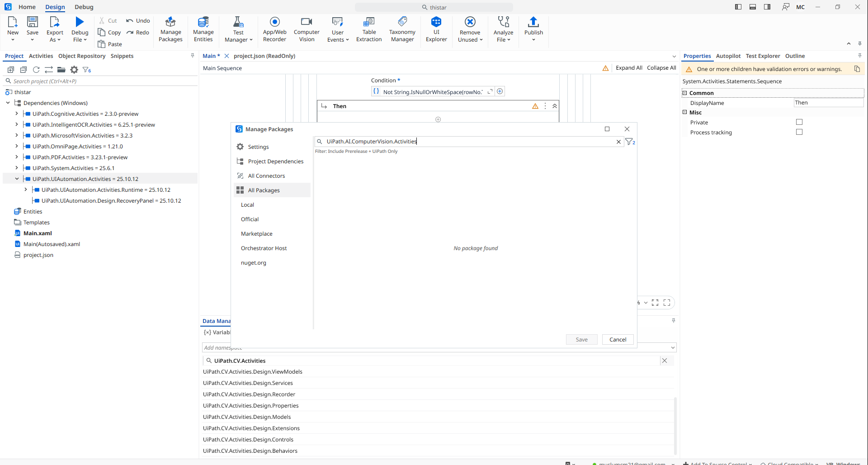Viewport: 868px width, 465px height.
Task: Switch to the Home ribbon tab
Action: click(x=27, y=7)
